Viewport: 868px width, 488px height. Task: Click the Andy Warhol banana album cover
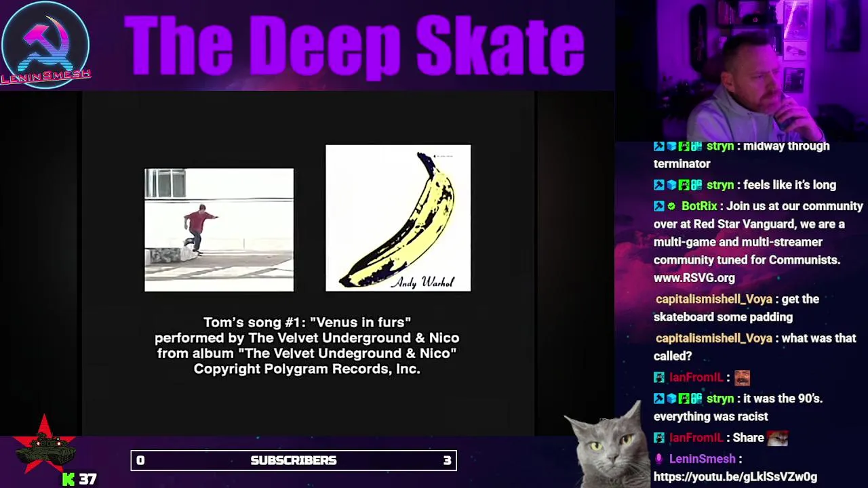(x=398, y=218)
